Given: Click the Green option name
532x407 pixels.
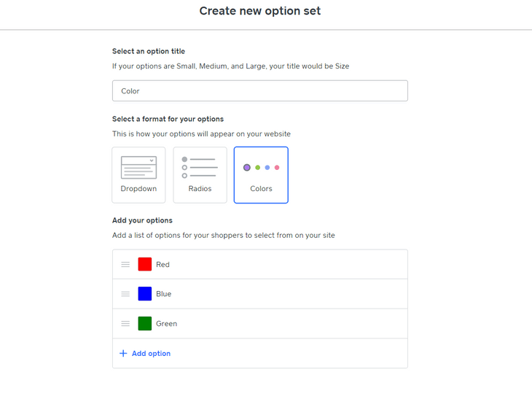Looking at the screenshot, I should [x=167, y=324].
